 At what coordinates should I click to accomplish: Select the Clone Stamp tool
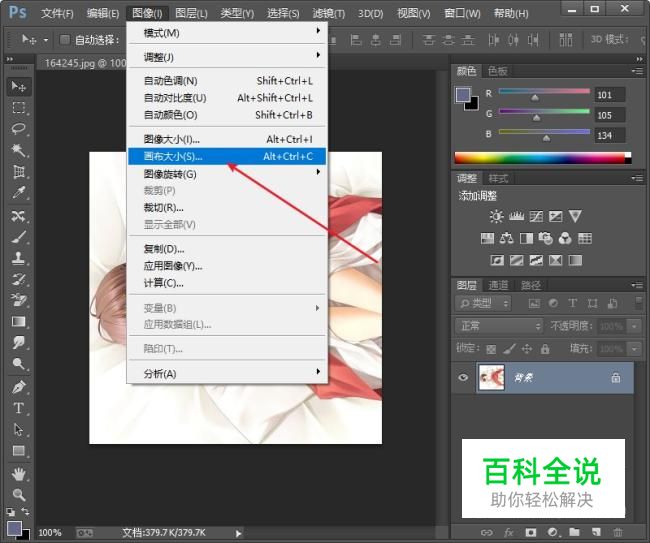pos(19,258)
